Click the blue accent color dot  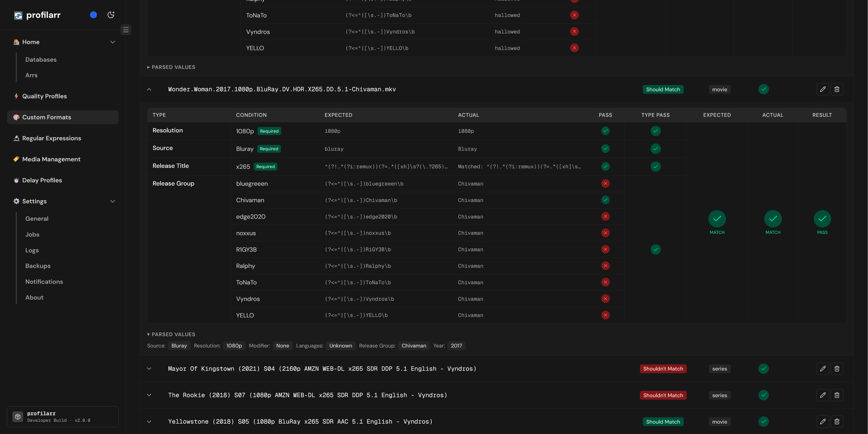[x=93, y=15]
